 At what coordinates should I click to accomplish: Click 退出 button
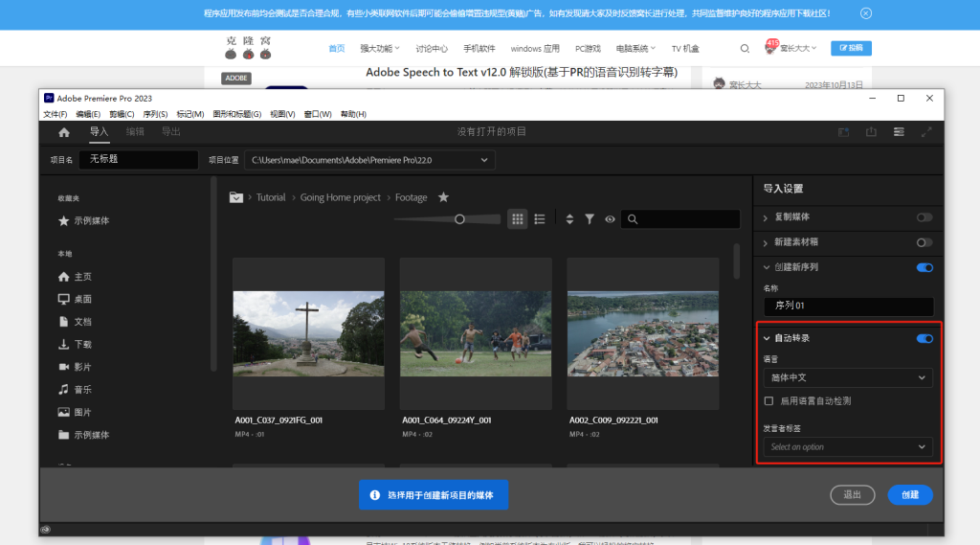coord(853,495)
